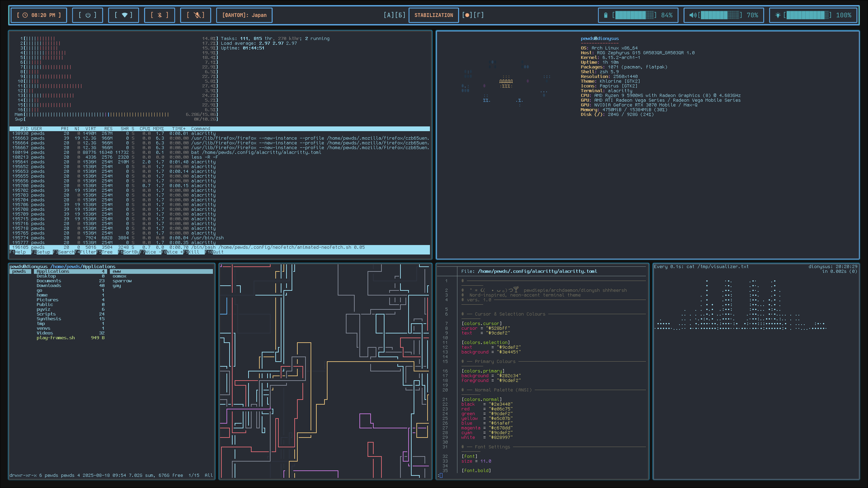The height and width of the screenshot is (488, 868).
Task: Open the Scripts folder in ranger
Action: [x=71, y=314]
